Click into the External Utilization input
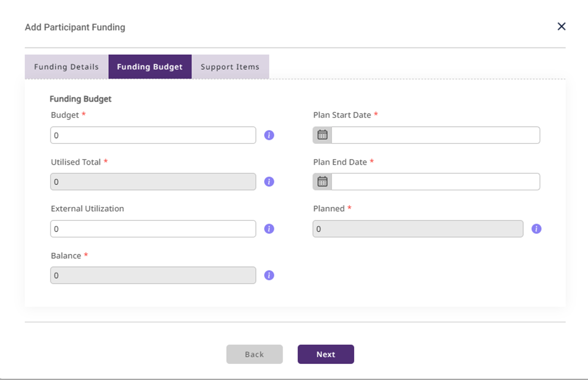This screenshot has height=380, width=588. (x=153, y=229)
